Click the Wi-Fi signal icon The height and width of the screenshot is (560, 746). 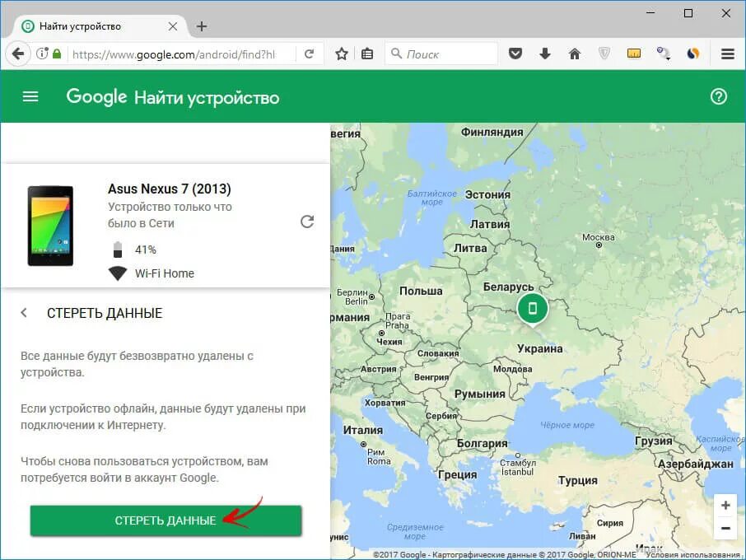(118, 273)
